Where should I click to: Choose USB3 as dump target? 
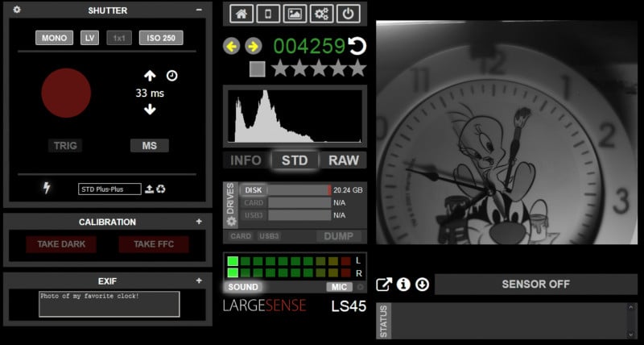click(x=269, y=236)
